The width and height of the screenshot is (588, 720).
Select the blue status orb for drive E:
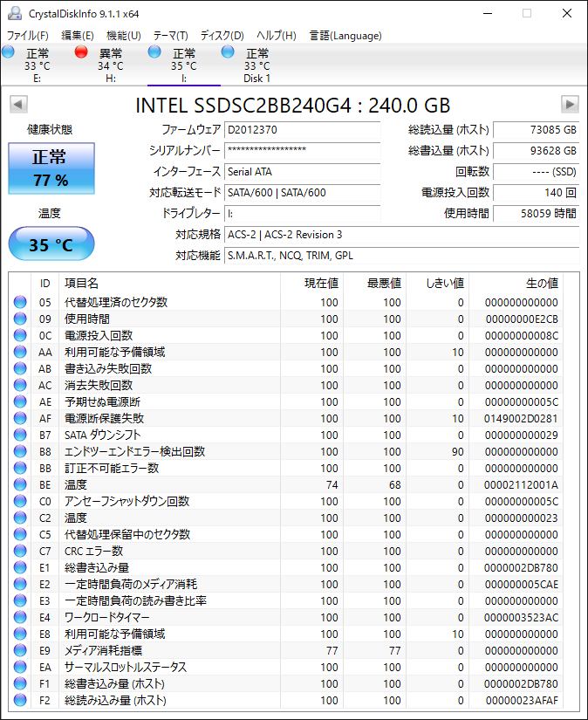tap(8, 52)
